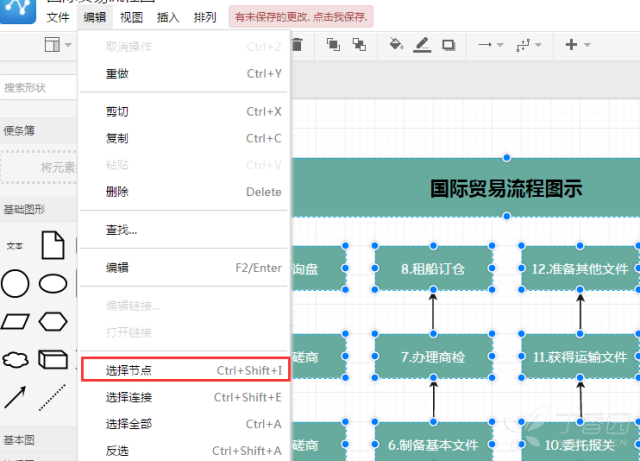Open the 文件 menu
Viewport: 640px width, 461px height.
coord(58,17)
